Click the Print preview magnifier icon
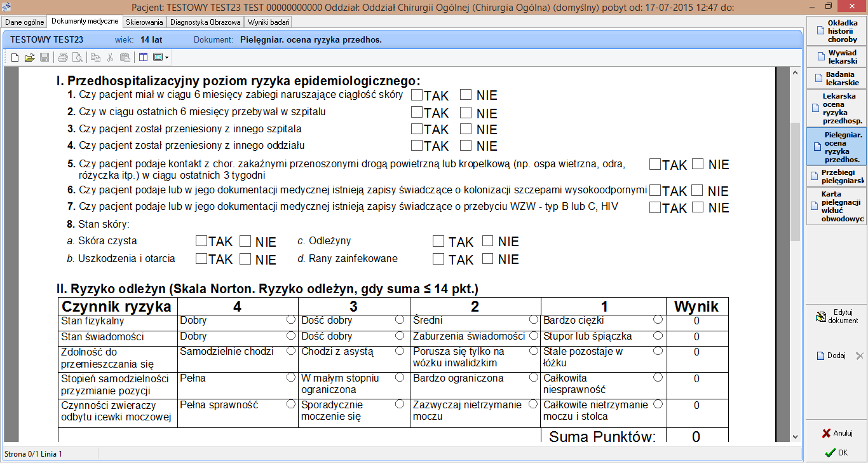Viewport: 868px width, 463px height. [x=78, y=57]
